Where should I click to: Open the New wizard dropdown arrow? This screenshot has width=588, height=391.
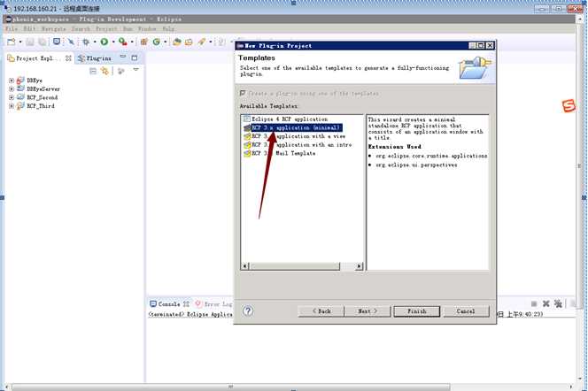[20, 42]
